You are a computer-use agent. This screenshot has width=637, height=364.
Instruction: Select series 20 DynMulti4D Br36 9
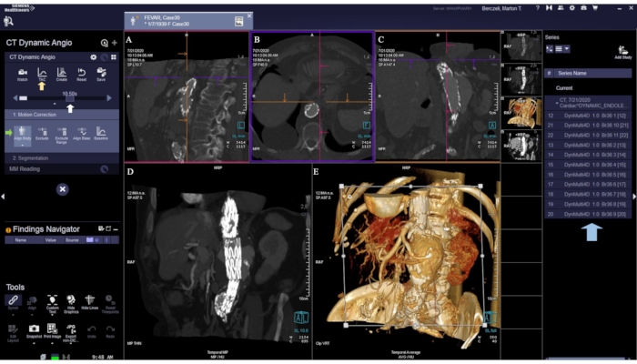pos(588,214)
